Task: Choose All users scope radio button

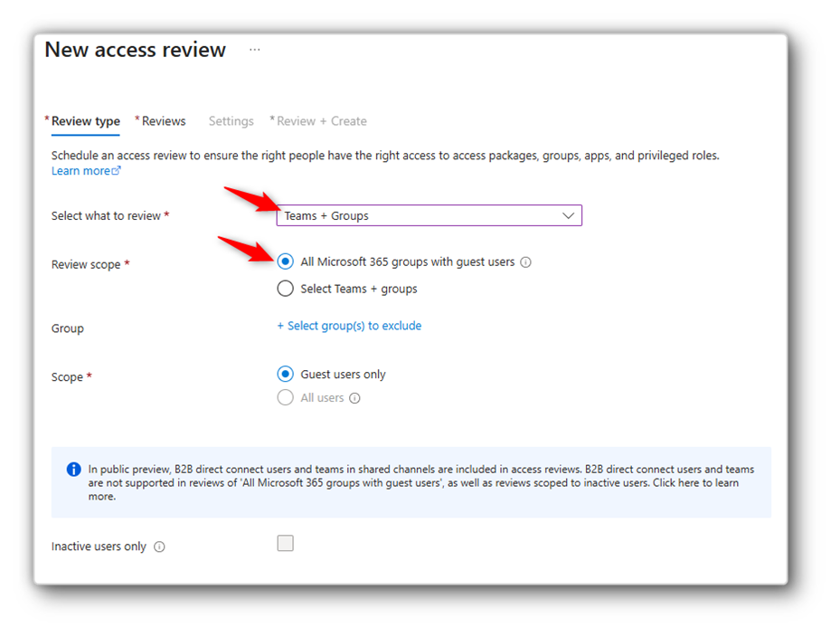Action: click(x=286, y=397)
